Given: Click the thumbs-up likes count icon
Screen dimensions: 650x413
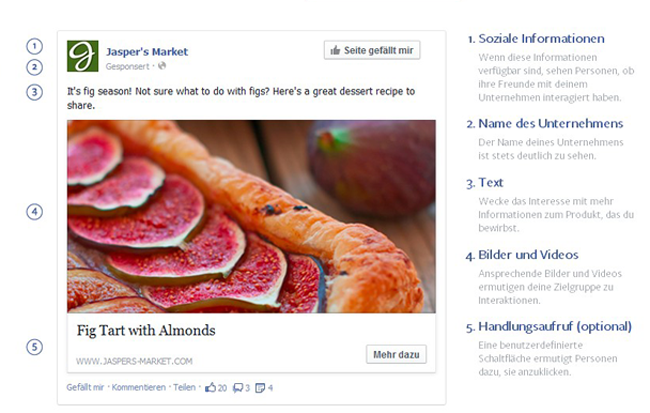Looking at the screenshot, I should [x=210, y=387].
